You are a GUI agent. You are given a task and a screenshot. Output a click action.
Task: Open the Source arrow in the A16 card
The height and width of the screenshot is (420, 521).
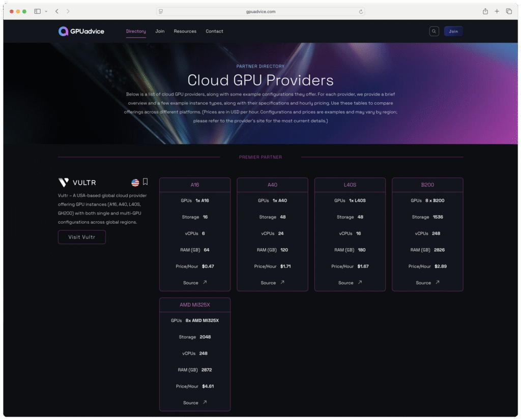tap(205, 282)
